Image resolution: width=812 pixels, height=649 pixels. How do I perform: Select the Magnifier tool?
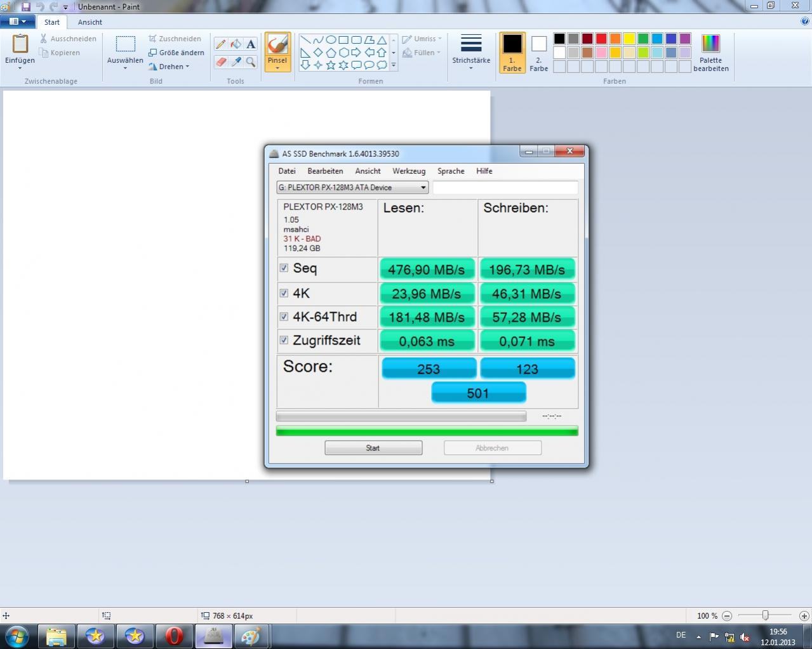(x=251, y=62)
